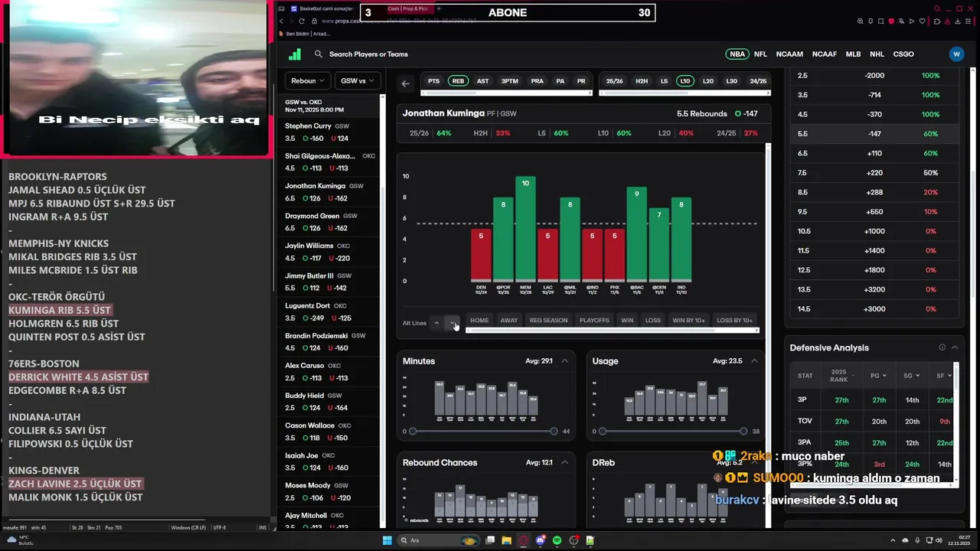Select the 3PTM stat filter
The width and height of the screenshot is (980, 551).
click(510, 81)
